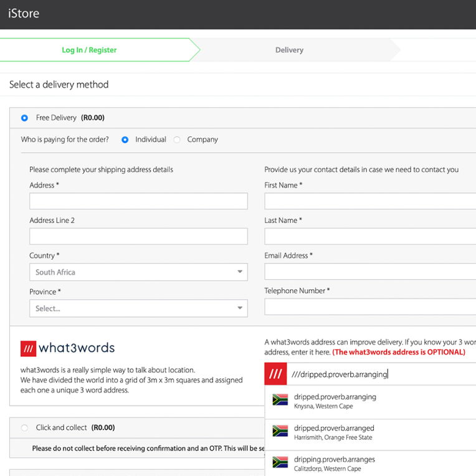Click the Province dropdown arrow
This screenshot has width=476, height=476.
pos(240,308)
